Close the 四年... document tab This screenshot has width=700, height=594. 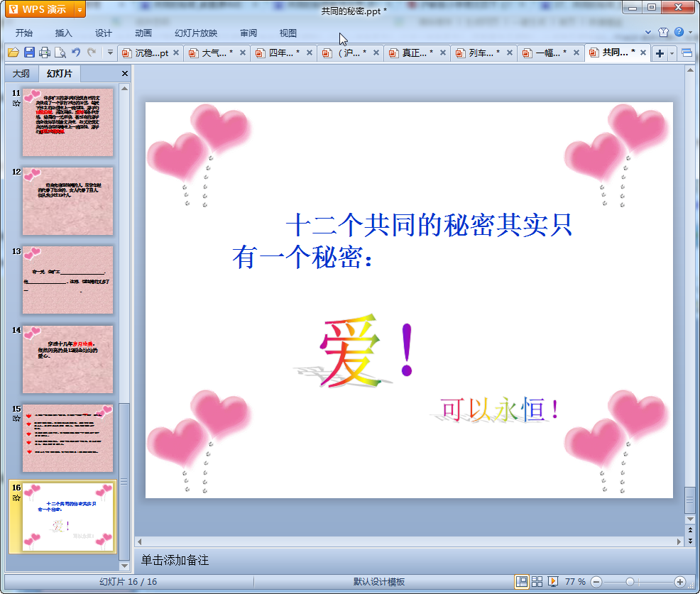click(x=310, y=53)
